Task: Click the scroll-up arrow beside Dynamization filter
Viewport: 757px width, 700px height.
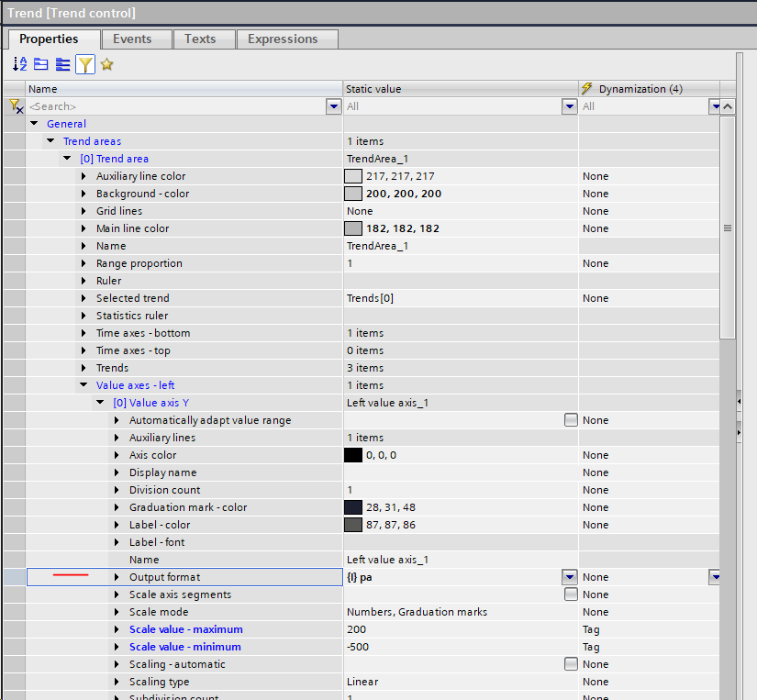Action: point(728,106)
